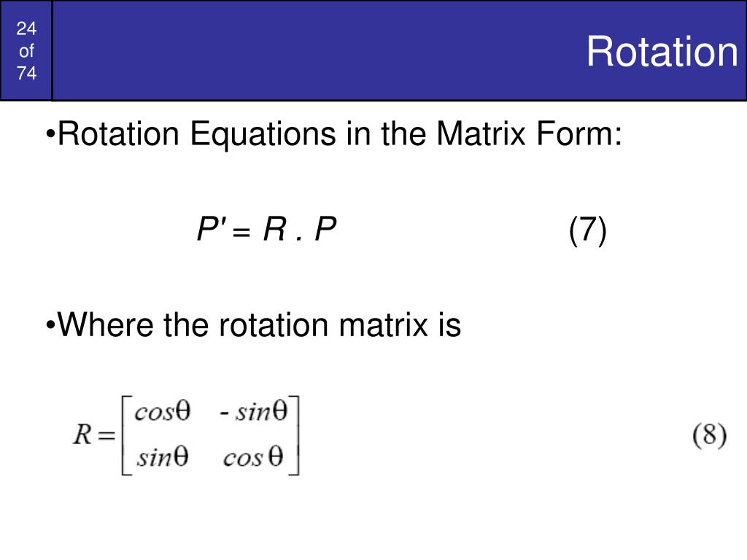
Task: Click P' on left of equation 7
Action: [x=211, y=228]
